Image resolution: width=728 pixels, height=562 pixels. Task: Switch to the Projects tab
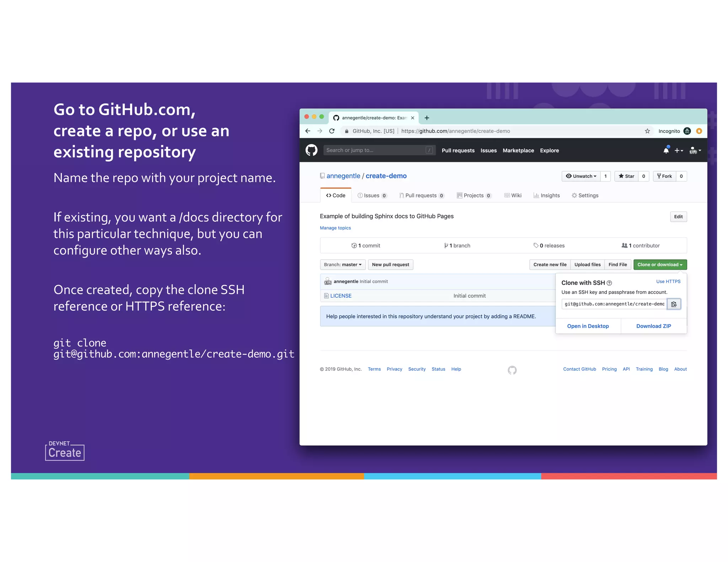pyautogui.click(x=474, y=195)
